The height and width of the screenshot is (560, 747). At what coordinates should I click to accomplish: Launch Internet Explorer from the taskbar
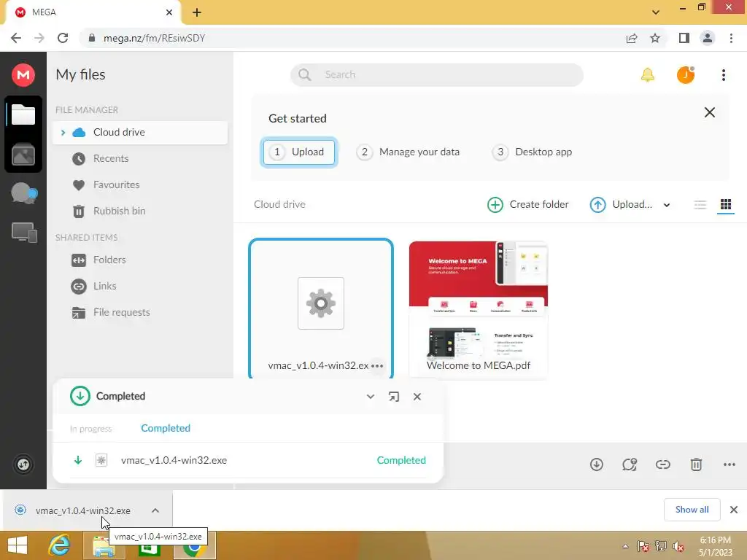click(x=60, y=545)
